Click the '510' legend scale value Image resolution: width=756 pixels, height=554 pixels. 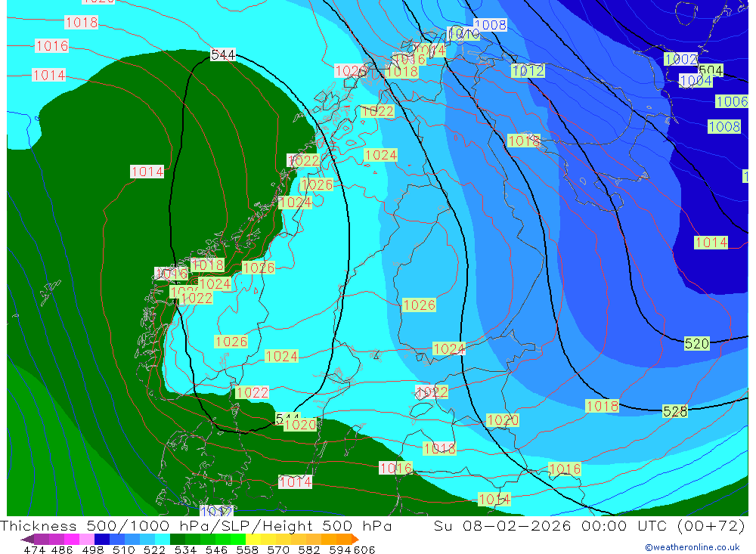[x=123, y=549]
